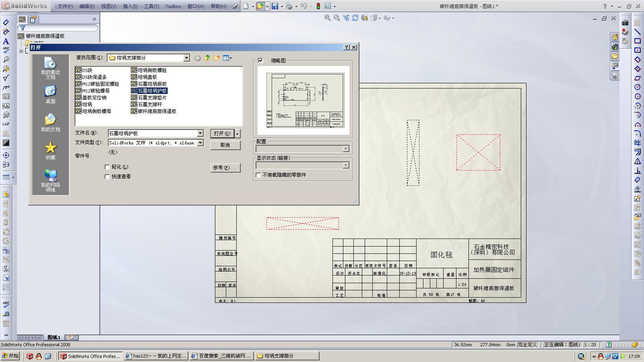Select the Corner Rectangle sketch tool

[638, 41]
